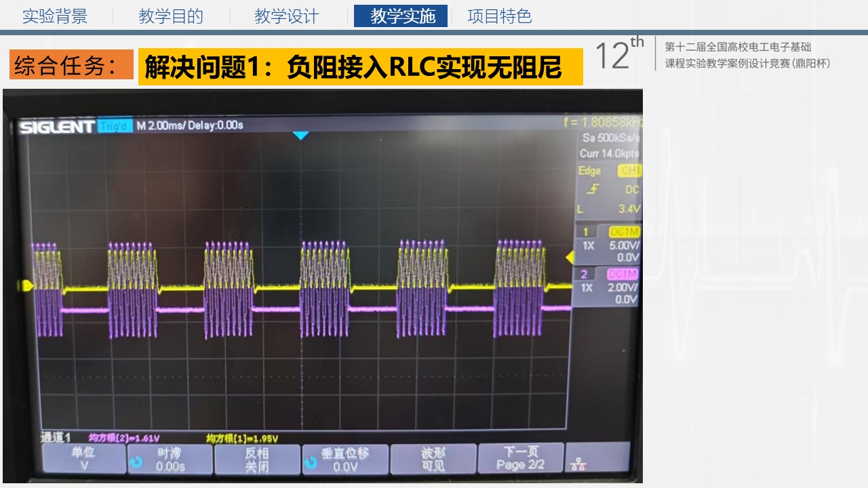The width and height of the screenshot is (868, 488).
Task: Click the SIGLENT logo
Action: pyautogui.click(x=57, y=127)
